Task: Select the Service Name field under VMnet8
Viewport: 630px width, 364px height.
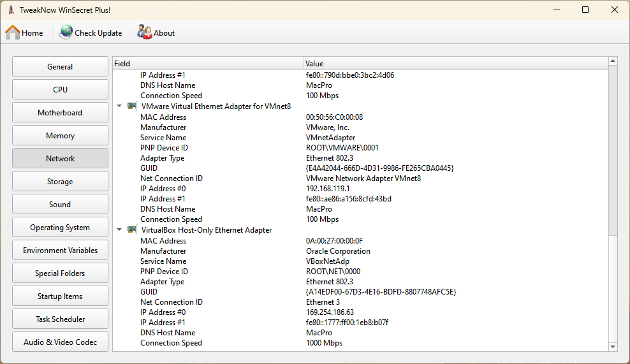Action: [x=163, y=138]
